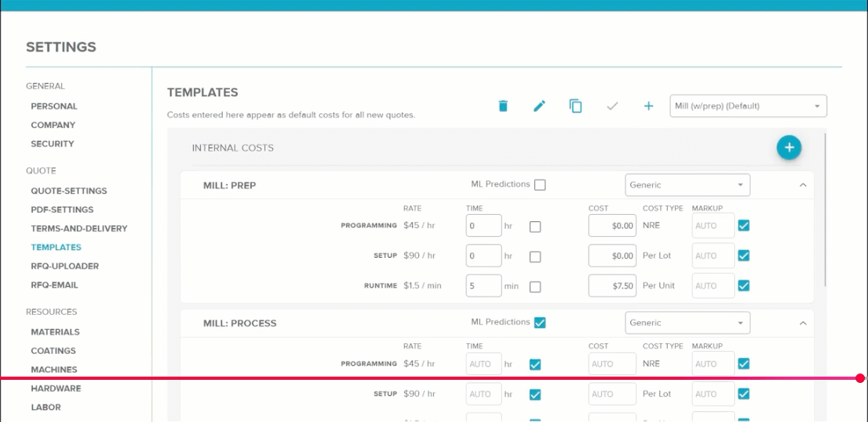Delete template using the trash icon

pyautogui.click(x=503, y=105)
